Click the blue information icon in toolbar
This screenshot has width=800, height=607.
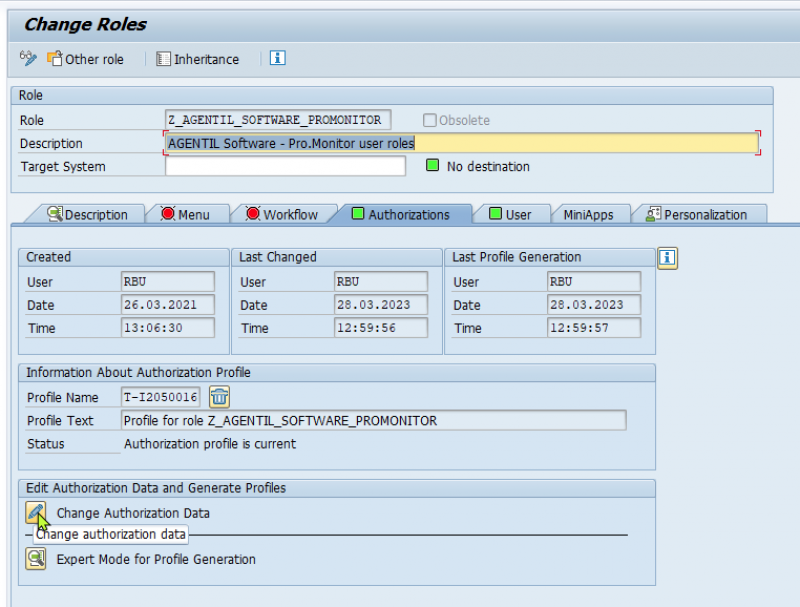click(x=278, y=58)
